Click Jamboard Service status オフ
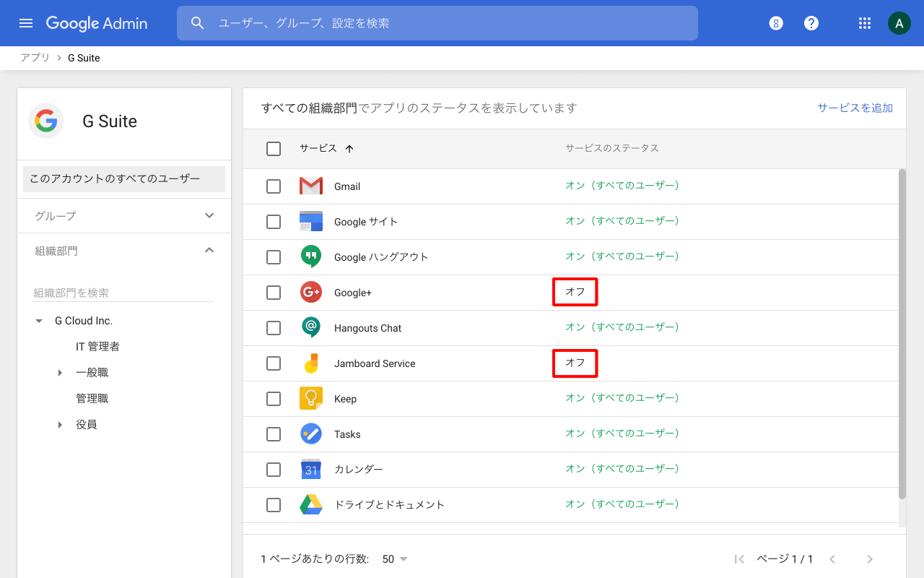Image resolution: width=924 pixels, height=578 pixels. 575,363
